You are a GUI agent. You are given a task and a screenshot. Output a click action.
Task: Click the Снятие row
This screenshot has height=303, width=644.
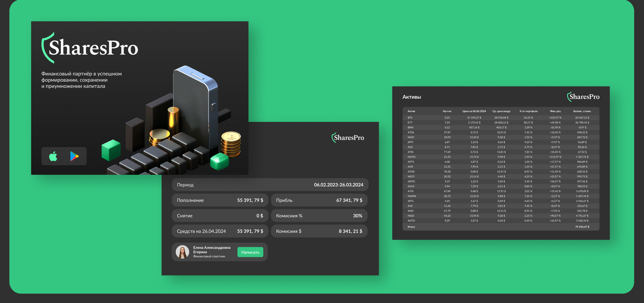pyautogui.click(x=220, y=216)
